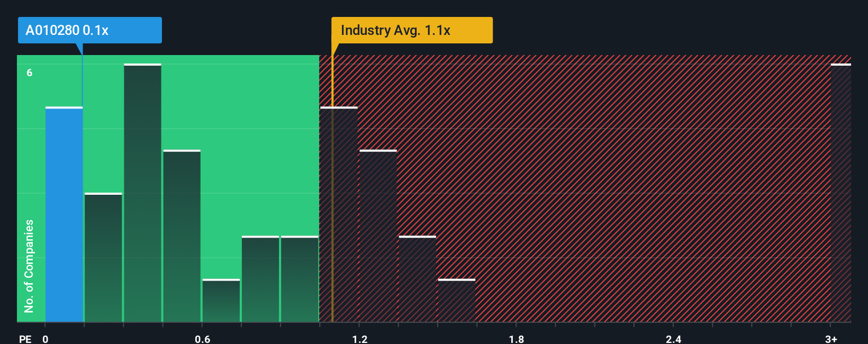Click the tallest green bar reaching 6 companies
Viewport: 868px width, 344px height.
tap(142, 193)
